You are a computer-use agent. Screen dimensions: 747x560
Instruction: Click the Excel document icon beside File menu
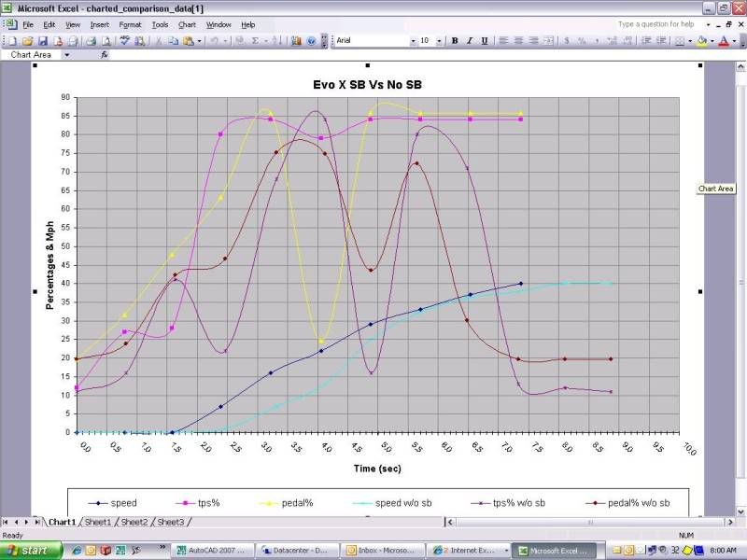point(10,24)
